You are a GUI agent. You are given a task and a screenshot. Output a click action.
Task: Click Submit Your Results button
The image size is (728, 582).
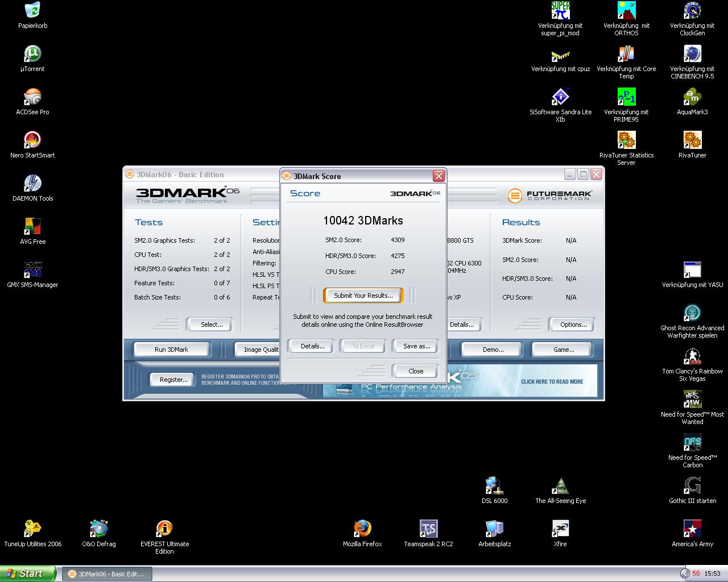(363, 296)
